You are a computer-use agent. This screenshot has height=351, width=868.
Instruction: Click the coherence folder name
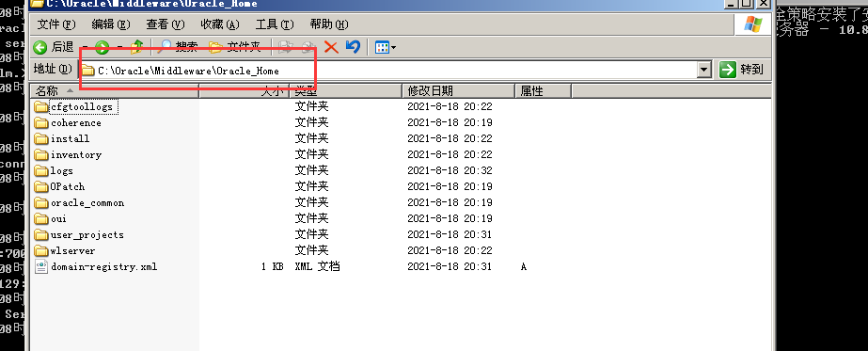coord(76,123)
